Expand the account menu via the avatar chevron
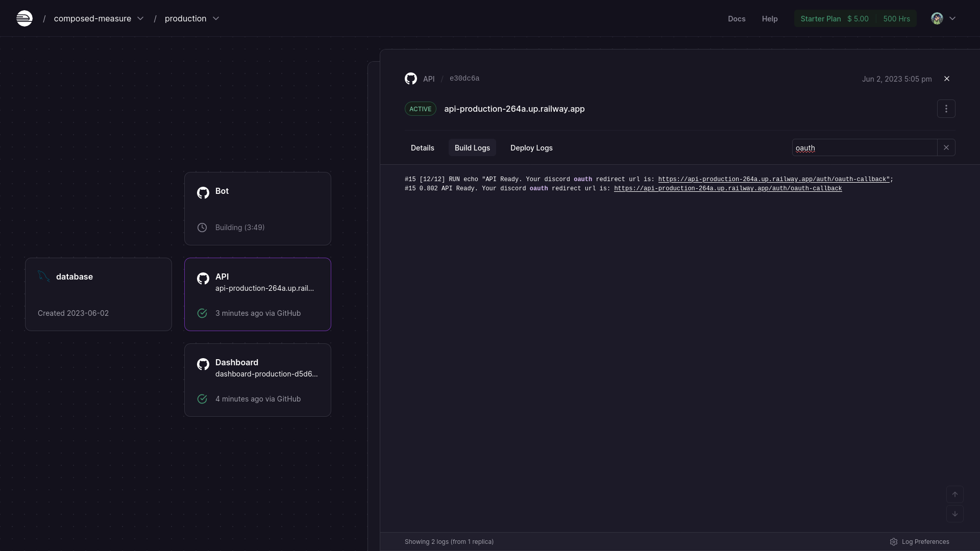Viewport: 980px width, 551px height. [953, 18]
